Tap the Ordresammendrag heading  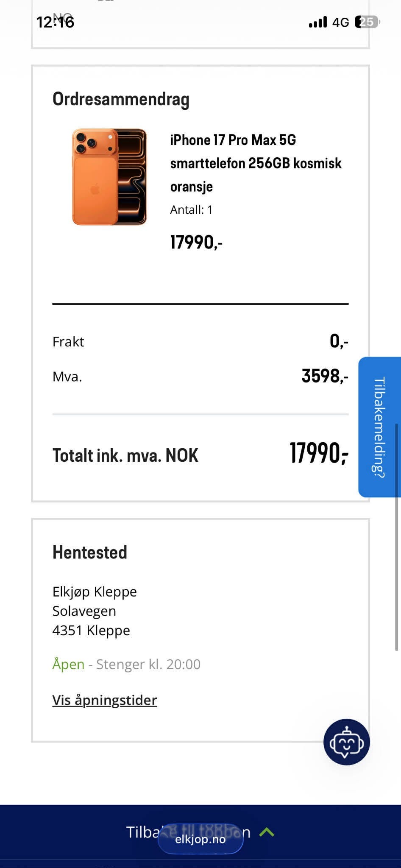(121, 99)
